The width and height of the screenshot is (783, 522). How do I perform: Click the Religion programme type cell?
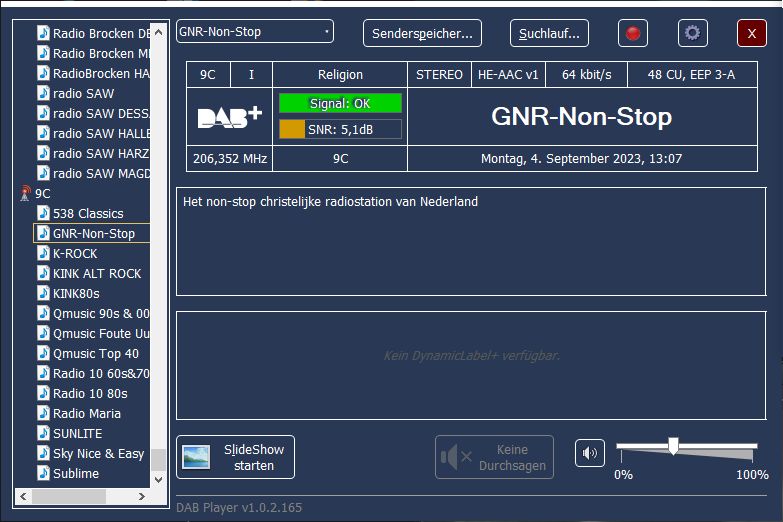[x=340, y=75]
